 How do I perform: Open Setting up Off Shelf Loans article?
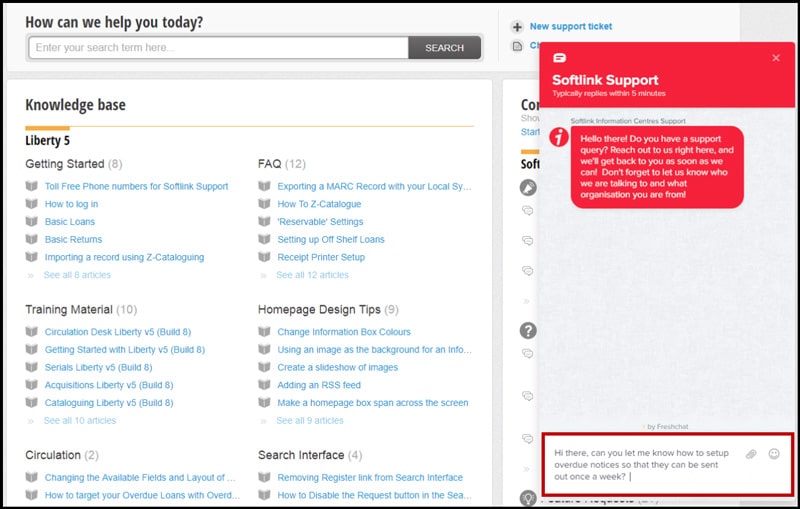coord(331,239)
